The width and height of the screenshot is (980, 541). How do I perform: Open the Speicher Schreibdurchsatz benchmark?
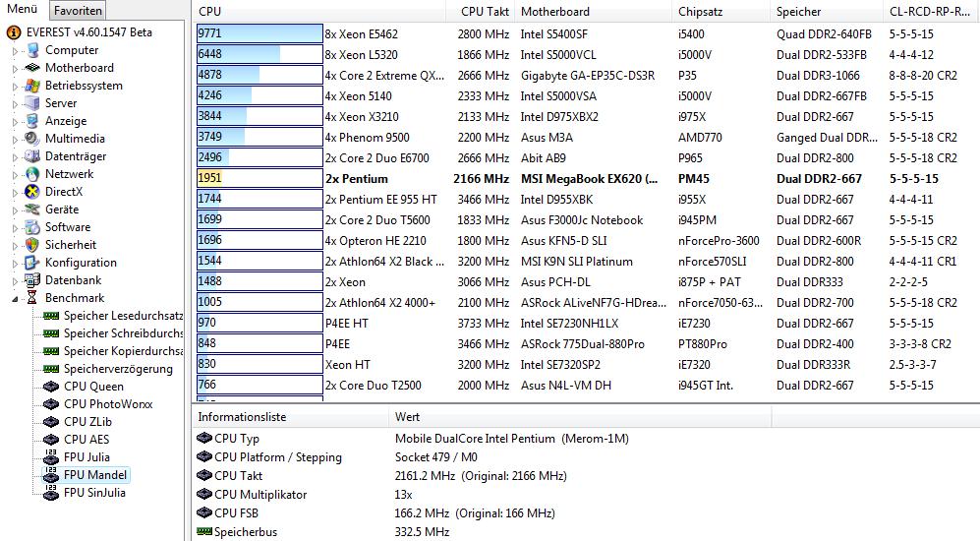[x=123, y=333]
